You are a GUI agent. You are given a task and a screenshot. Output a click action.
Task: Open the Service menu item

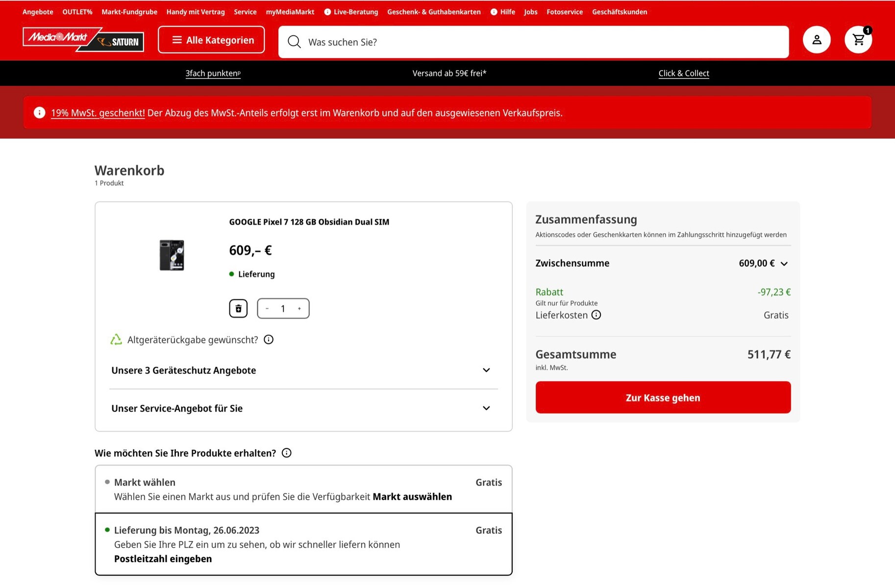[245, 12]
